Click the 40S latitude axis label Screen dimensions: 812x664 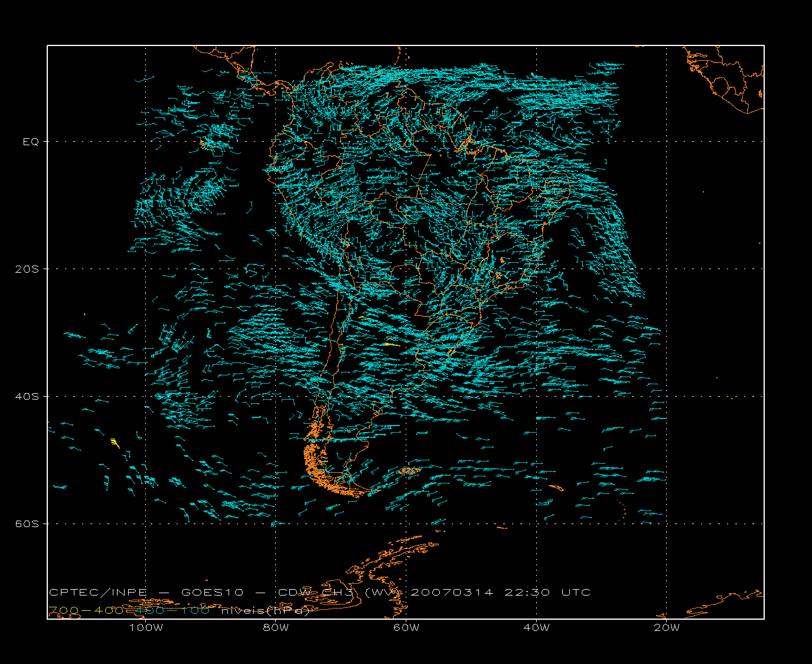point(27,396)
